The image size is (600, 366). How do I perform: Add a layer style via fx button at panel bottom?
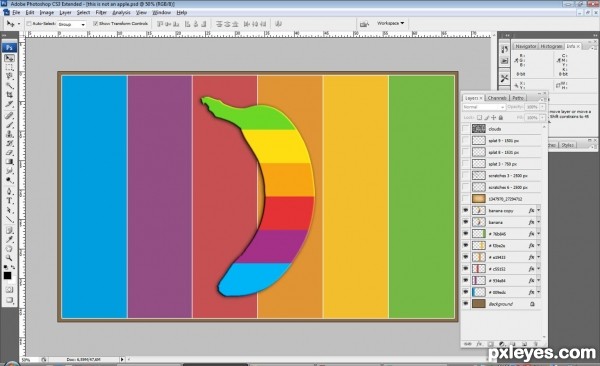click(479, 344)
